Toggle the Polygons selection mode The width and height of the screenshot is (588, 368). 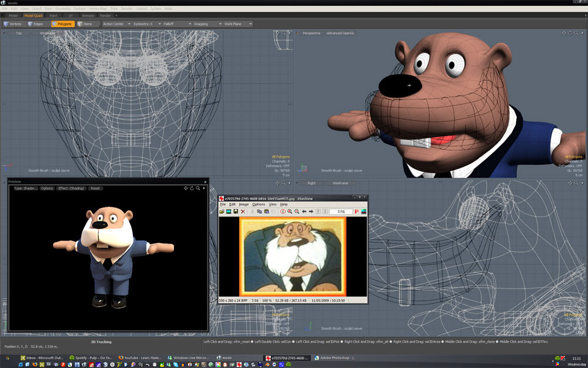coord(62,24)
